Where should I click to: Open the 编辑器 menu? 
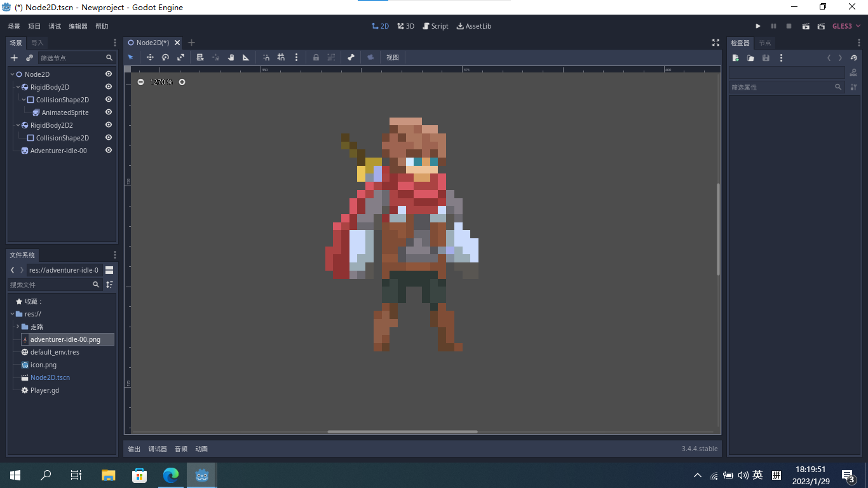tap(78, 26)
